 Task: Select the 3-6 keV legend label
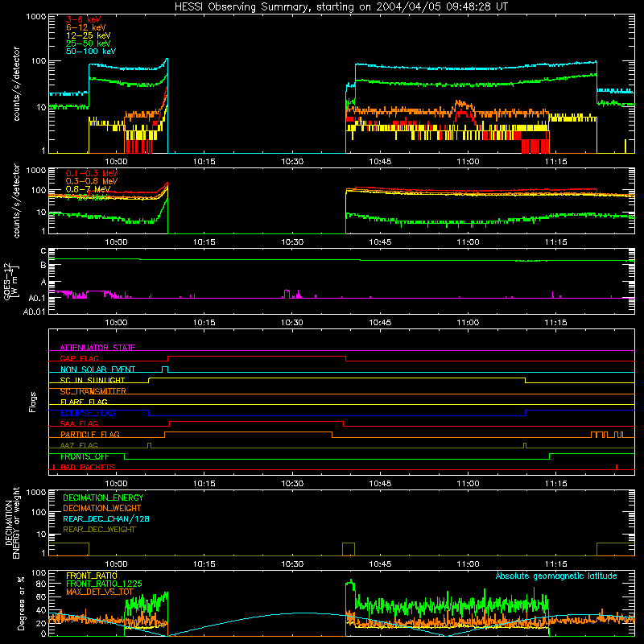84,19
